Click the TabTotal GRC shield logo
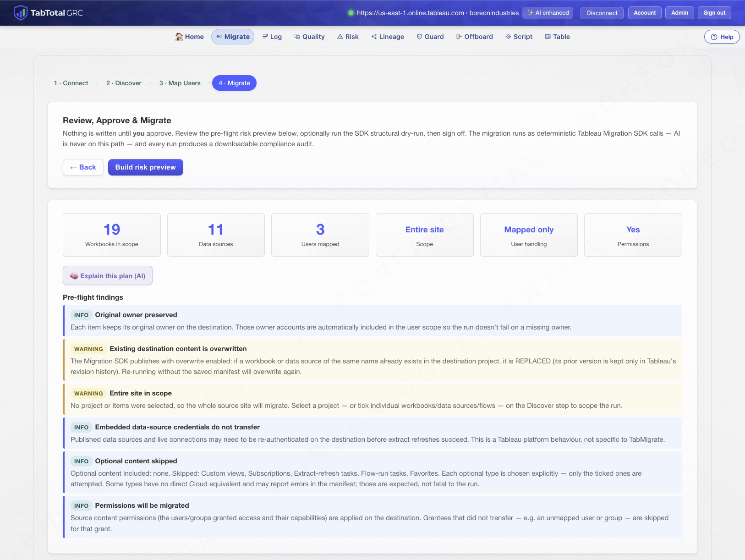The height and width of the screenshot is (560, 745). (21, 13)
